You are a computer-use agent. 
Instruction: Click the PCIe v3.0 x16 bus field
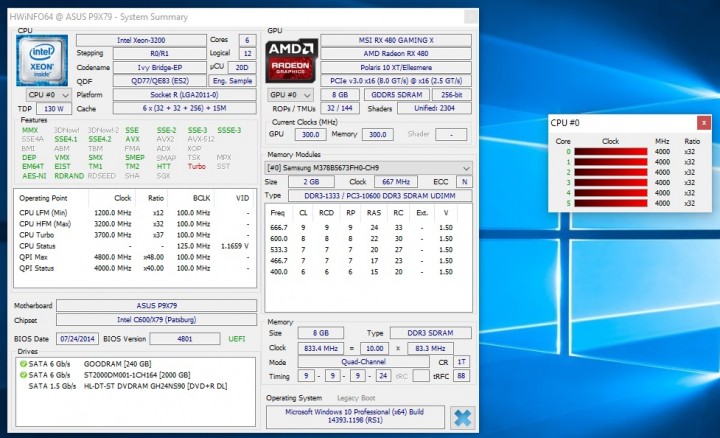[x=396, y=81]
